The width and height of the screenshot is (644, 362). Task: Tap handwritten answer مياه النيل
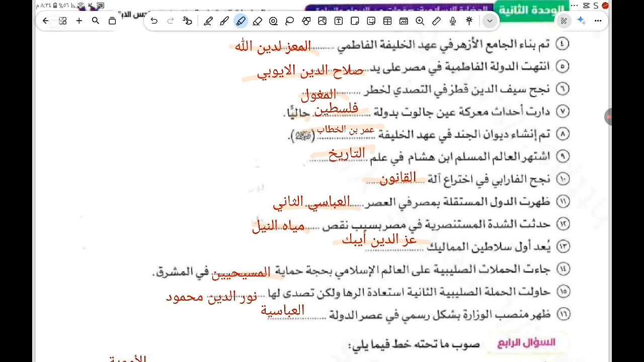pos(278,226)
